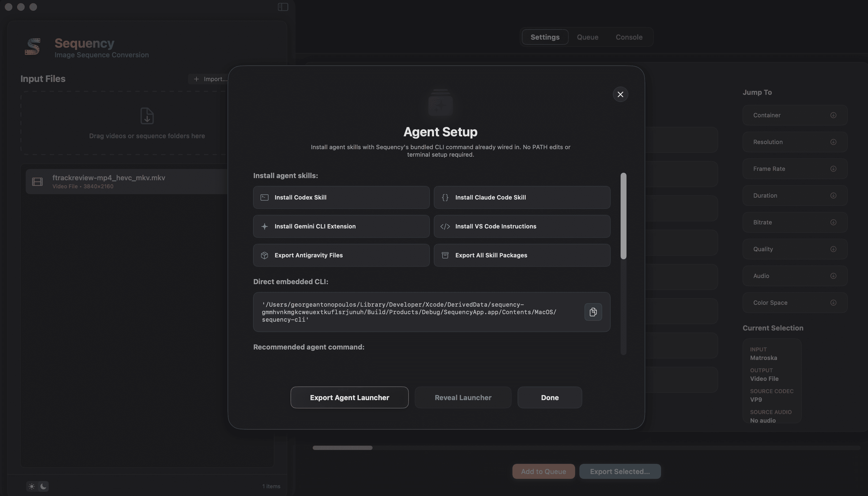The image size is (868, 496).
Task: Jump to the Quality section
Action: (x=795, y=249)
